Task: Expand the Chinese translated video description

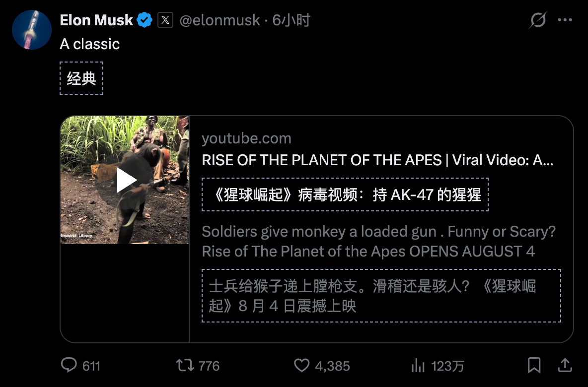Action: click(381, 294)
